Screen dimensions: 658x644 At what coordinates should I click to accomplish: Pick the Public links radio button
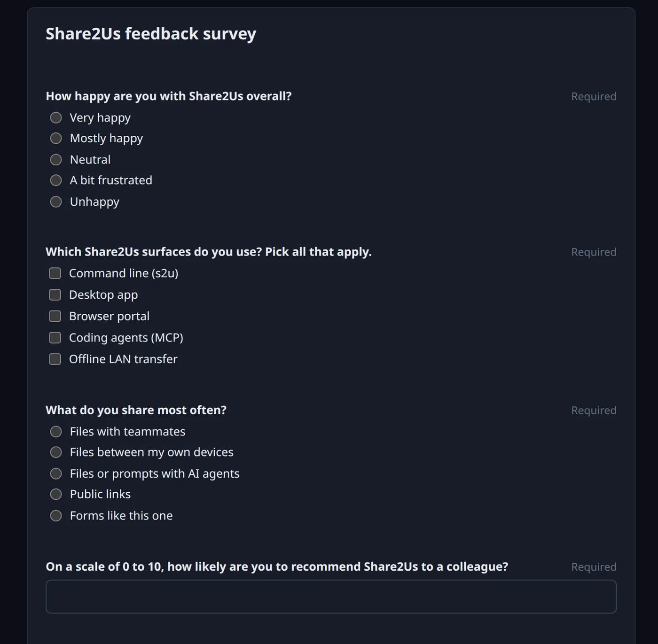click(x=56, y=494)
